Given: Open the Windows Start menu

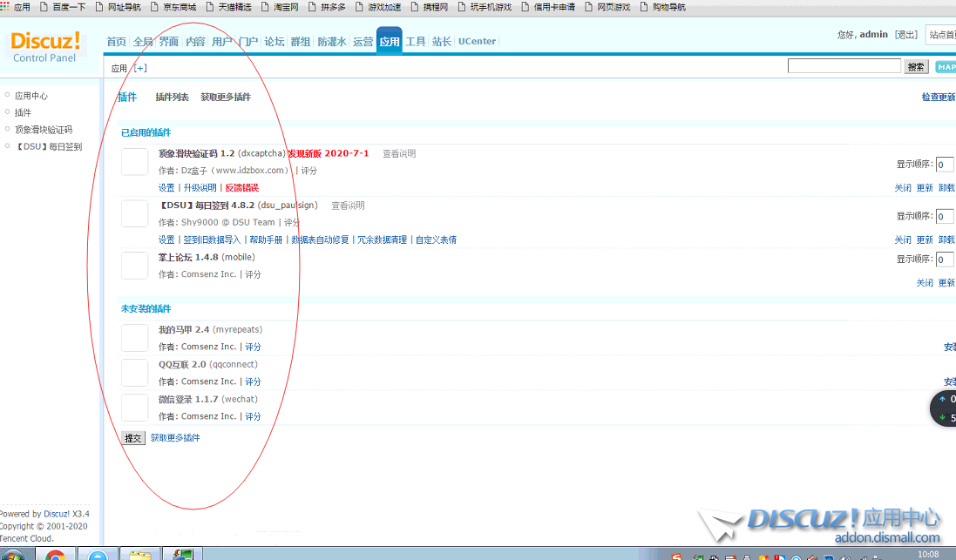Looking at the screenshot, I should point(13,555).
